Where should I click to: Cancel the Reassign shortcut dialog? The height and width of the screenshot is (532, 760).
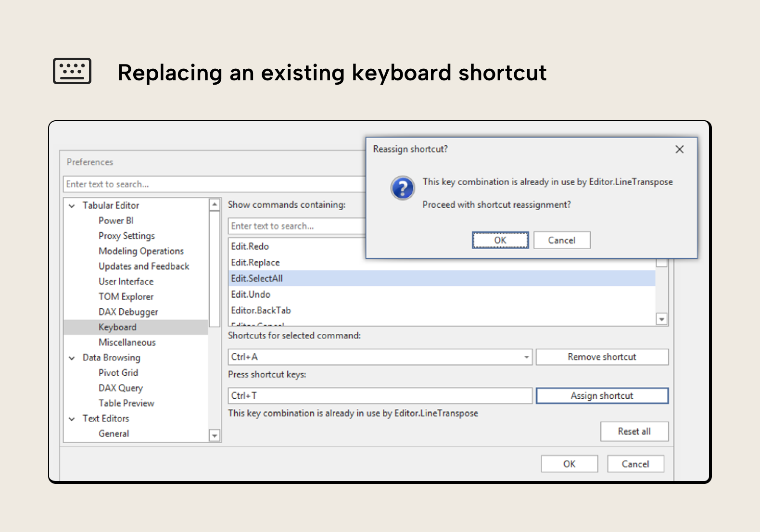coord(562,240)
